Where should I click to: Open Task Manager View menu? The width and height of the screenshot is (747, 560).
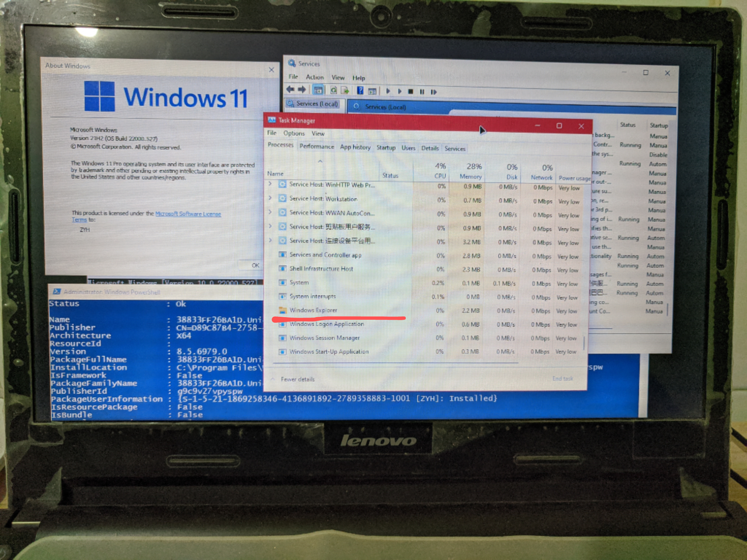point(318,133)
